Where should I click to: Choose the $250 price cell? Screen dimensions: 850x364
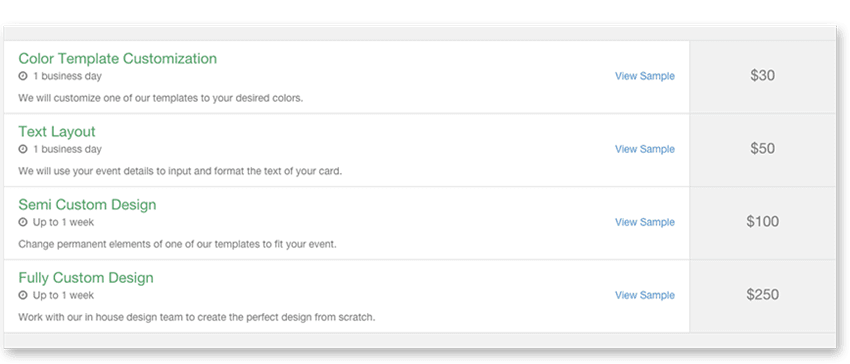[x=762, y=296]
